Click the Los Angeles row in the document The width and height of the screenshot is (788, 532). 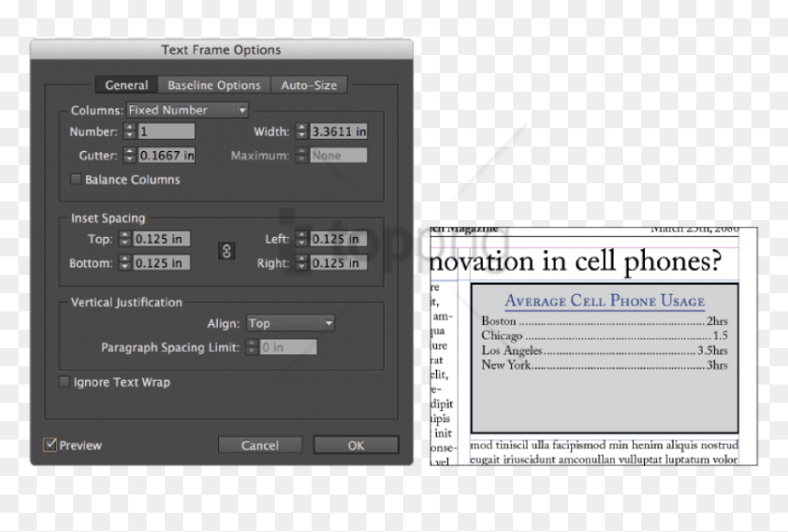click(605, 350)
